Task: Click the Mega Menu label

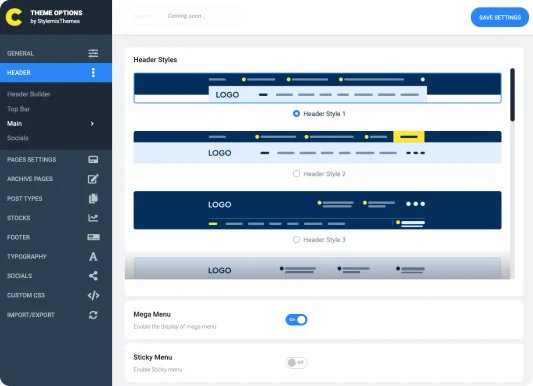Action: [152, 314]
